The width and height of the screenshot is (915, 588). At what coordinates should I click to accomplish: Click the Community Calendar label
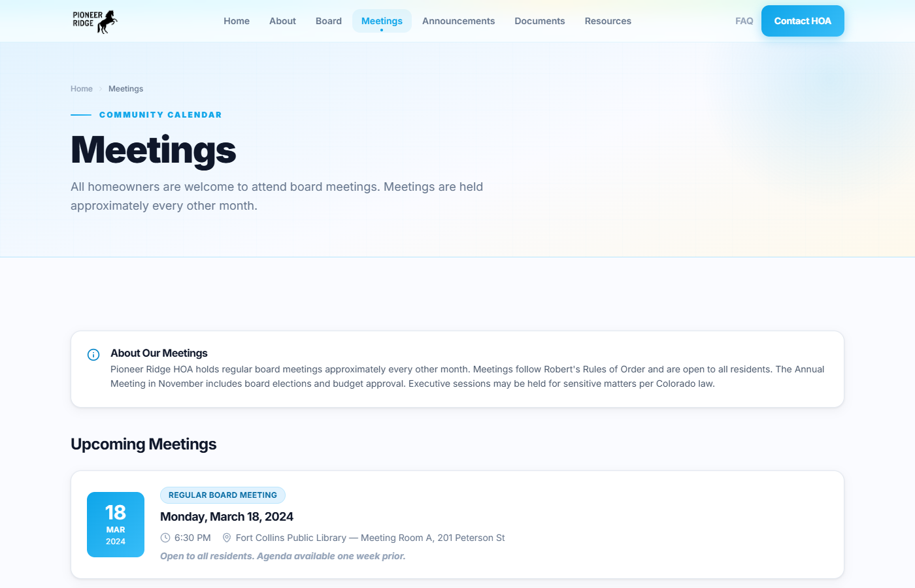pyautogui.click(x=161, y=115)
